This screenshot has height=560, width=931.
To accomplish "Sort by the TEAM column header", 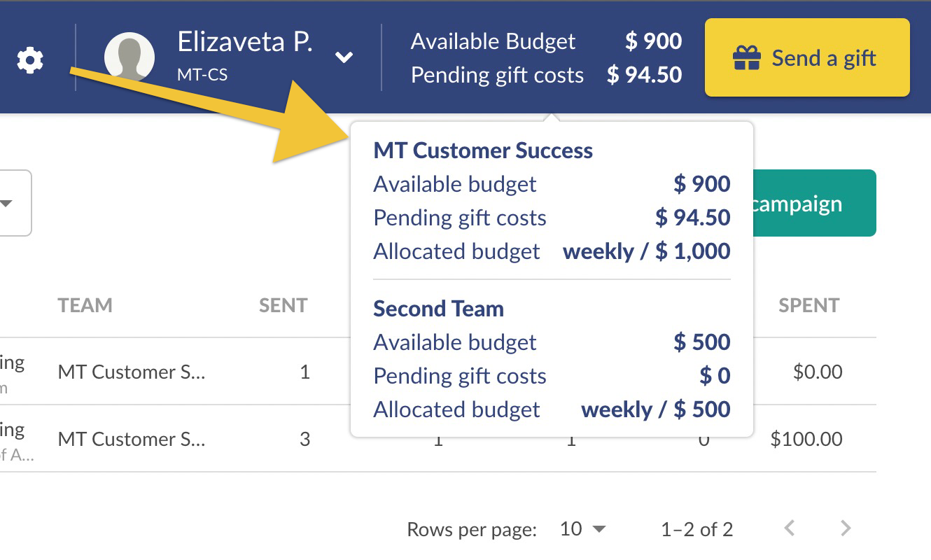I will point(85,305).
